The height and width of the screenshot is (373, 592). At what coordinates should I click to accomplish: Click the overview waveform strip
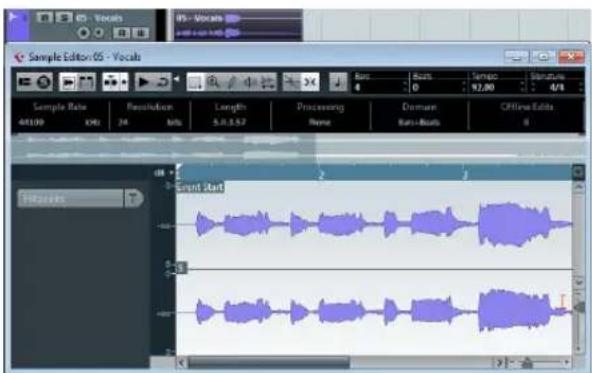click(298, 148)
